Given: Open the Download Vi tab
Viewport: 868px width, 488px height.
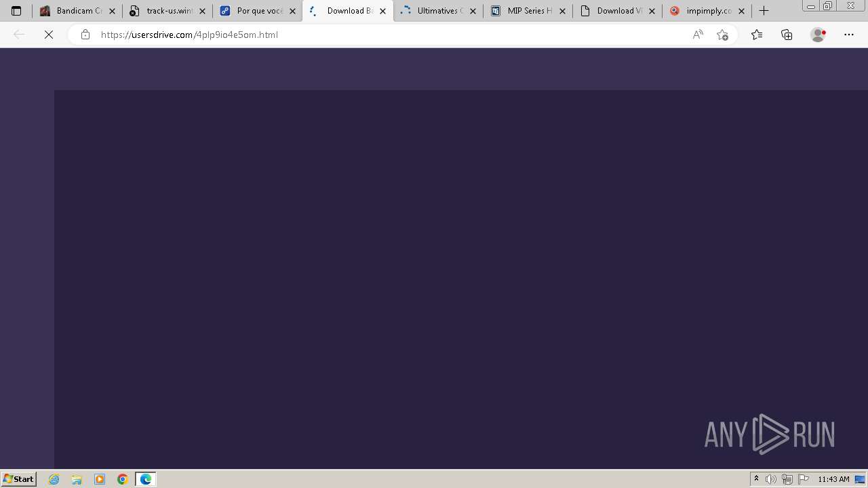Looking at the screenshot, I should [617, 11].
